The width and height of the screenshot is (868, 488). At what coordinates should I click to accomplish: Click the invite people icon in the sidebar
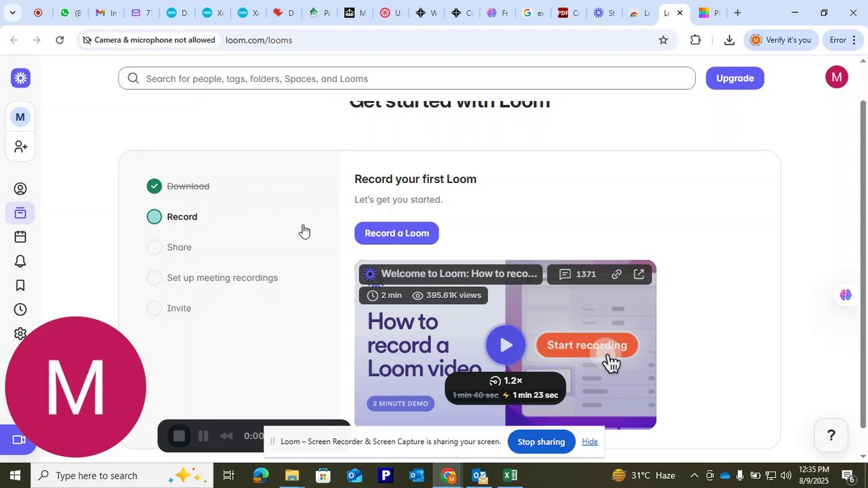[20, 146]
